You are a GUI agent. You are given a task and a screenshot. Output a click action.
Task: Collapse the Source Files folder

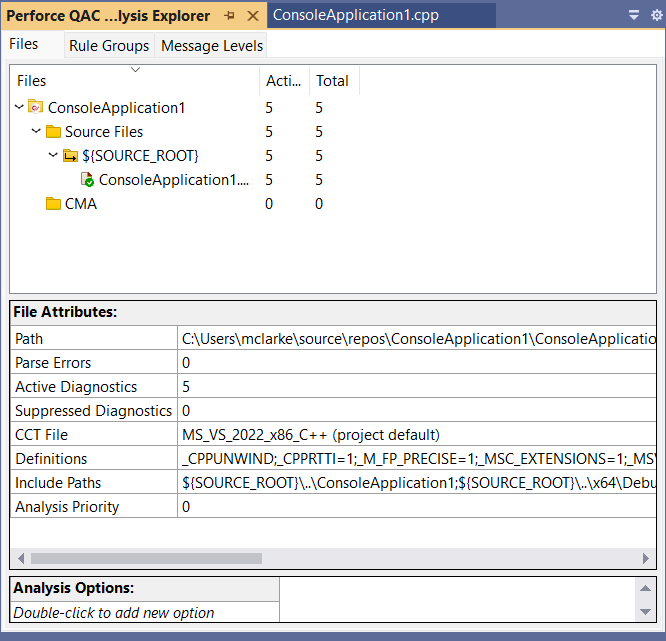(37, 132)
